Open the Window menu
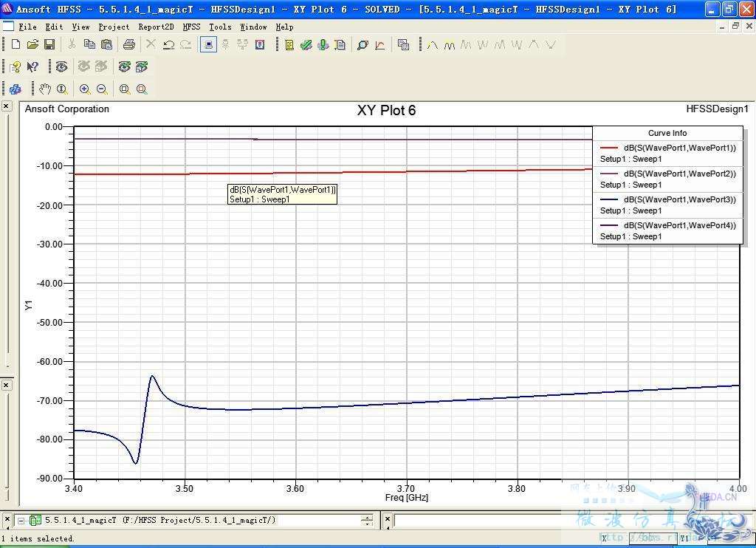 (253, 27)
